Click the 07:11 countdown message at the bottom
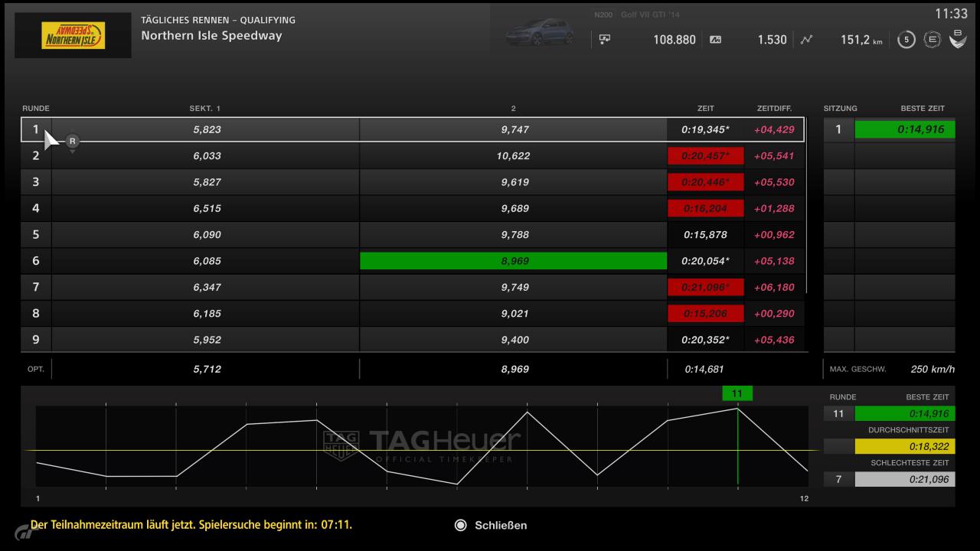 coord(191,525)
